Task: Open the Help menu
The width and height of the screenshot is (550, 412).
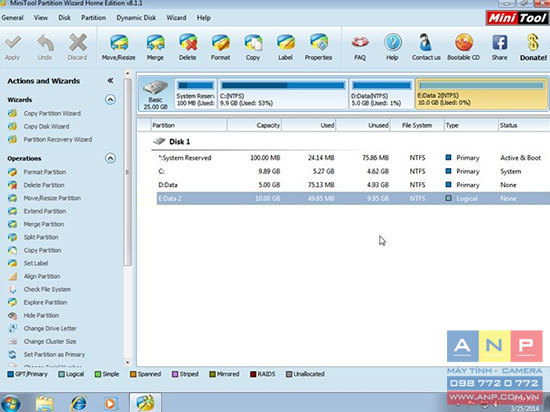Action: (203, 18)
